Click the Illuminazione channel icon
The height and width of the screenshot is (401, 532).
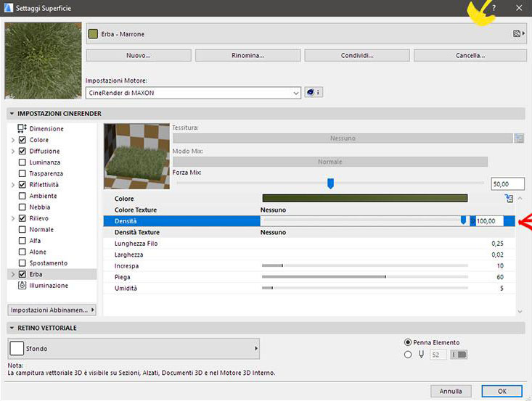click(22, 286)
